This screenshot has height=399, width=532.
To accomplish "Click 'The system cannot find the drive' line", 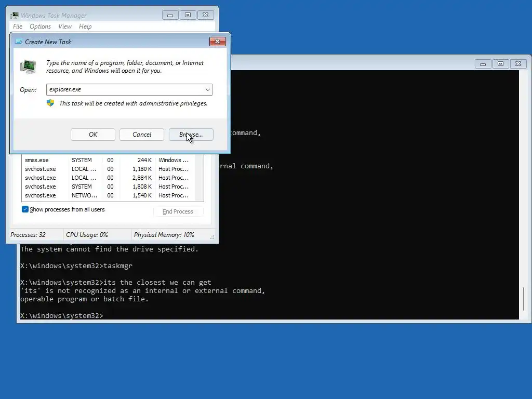I will tap(109, 249).
